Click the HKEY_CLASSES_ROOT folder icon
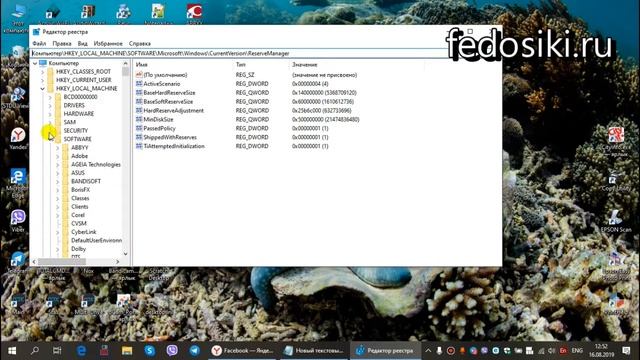 tap(51, 71)
